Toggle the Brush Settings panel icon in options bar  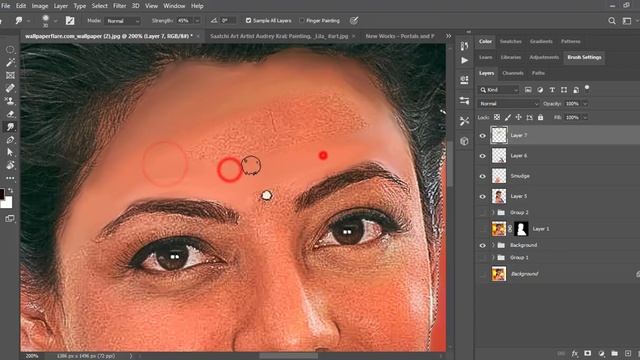pos(70,20)
